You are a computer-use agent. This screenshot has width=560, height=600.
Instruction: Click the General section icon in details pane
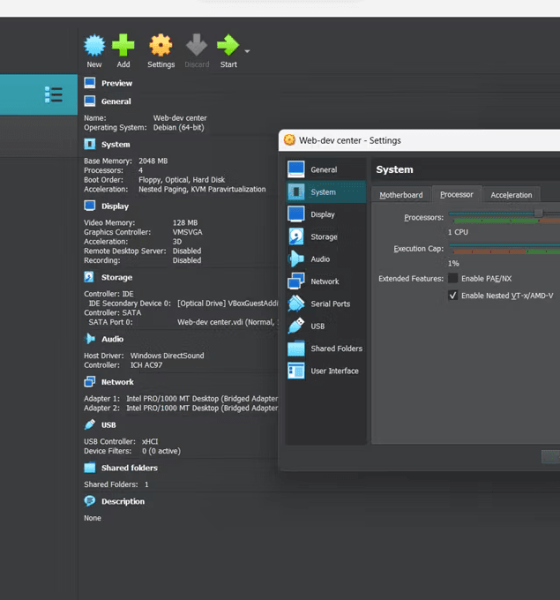pos(90,101)
